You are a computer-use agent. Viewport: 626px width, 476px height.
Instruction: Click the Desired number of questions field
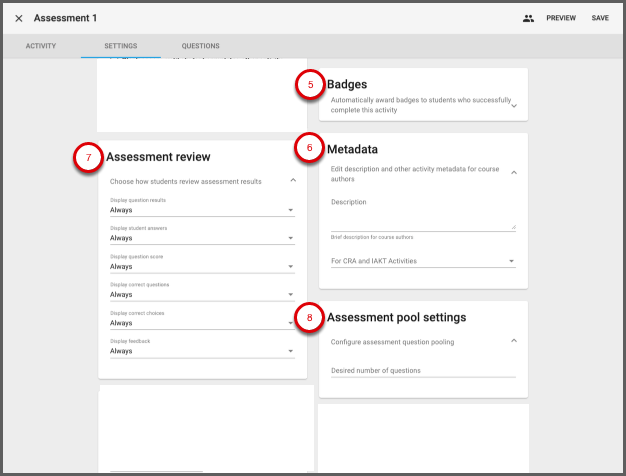[422, 370]
